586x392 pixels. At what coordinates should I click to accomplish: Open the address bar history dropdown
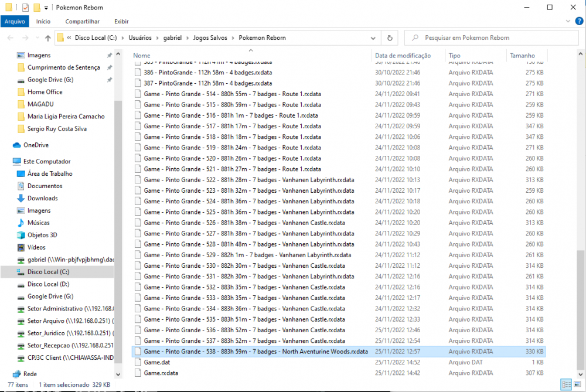click(374, 38)
